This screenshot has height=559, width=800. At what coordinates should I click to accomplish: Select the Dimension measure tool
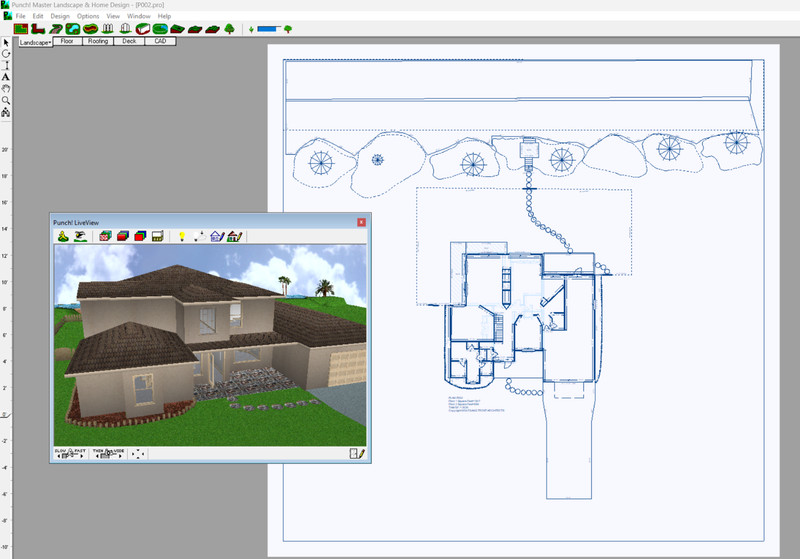[6, 65]
